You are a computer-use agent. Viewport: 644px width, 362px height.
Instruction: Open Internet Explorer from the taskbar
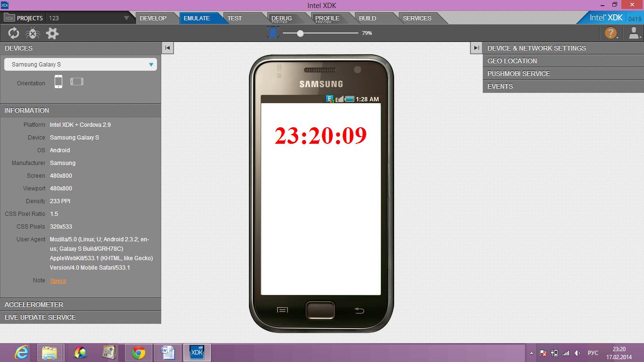point(22,353)
